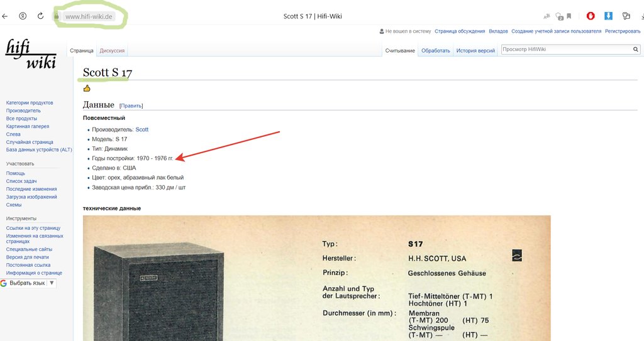Open Схемы sidebar link
Viewport: 644px width, 341px height.
[x=14, y=205]
